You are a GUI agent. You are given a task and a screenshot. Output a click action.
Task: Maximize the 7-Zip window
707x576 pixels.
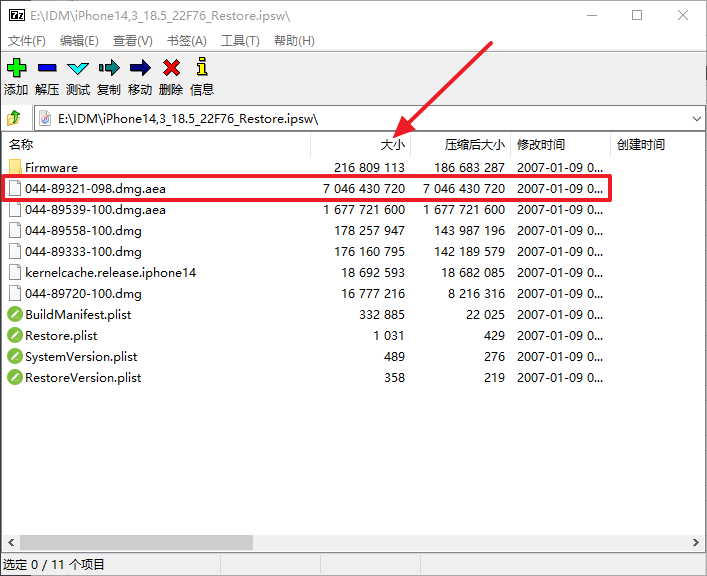(x=637, y=15)
